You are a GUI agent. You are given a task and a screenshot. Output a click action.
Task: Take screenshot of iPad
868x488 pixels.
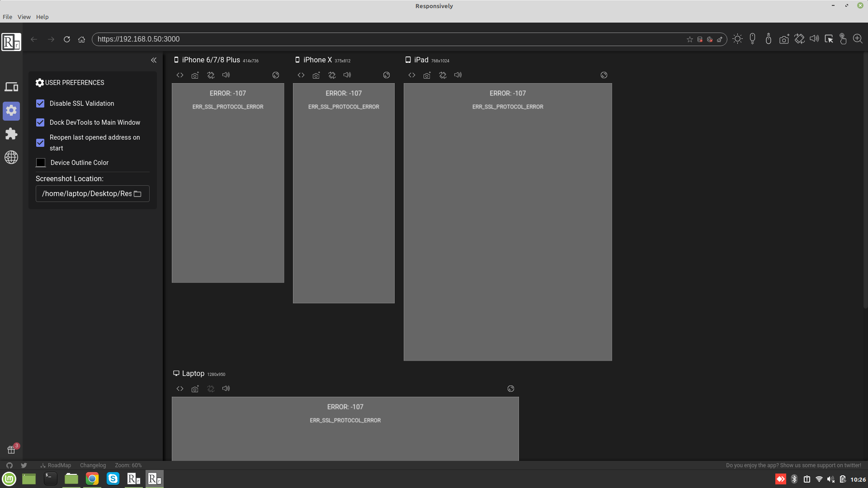427,75
